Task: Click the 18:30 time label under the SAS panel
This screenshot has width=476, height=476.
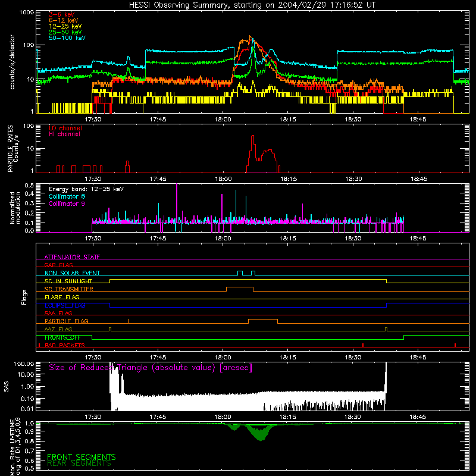Action: pos(353,417)
